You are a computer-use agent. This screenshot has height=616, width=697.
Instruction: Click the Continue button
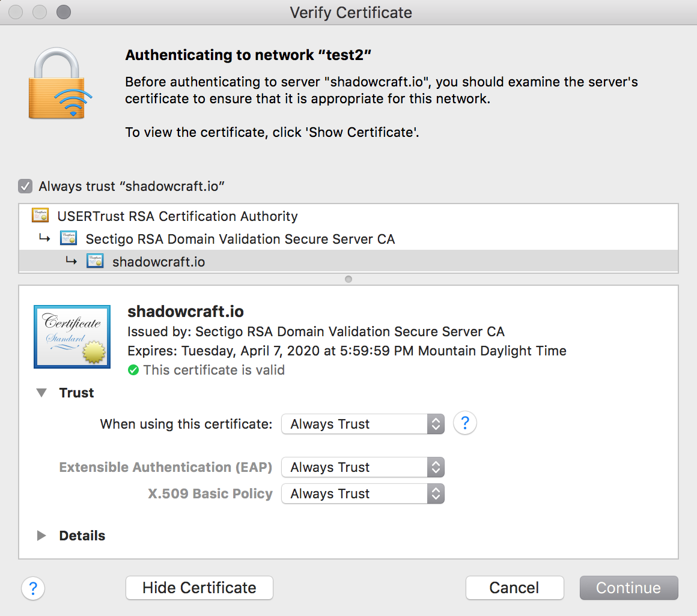[629, 588]
